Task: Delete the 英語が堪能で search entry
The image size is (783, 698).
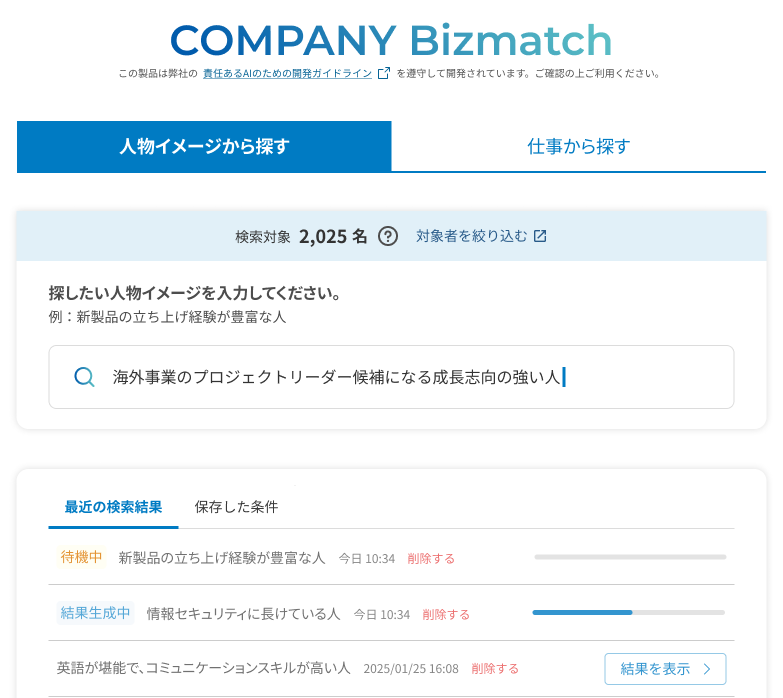Action: pyautogui.click(x=495, y=669)
